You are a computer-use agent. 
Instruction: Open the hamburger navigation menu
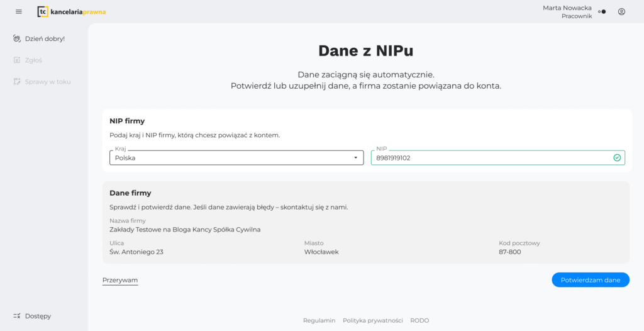coord(18,11)
